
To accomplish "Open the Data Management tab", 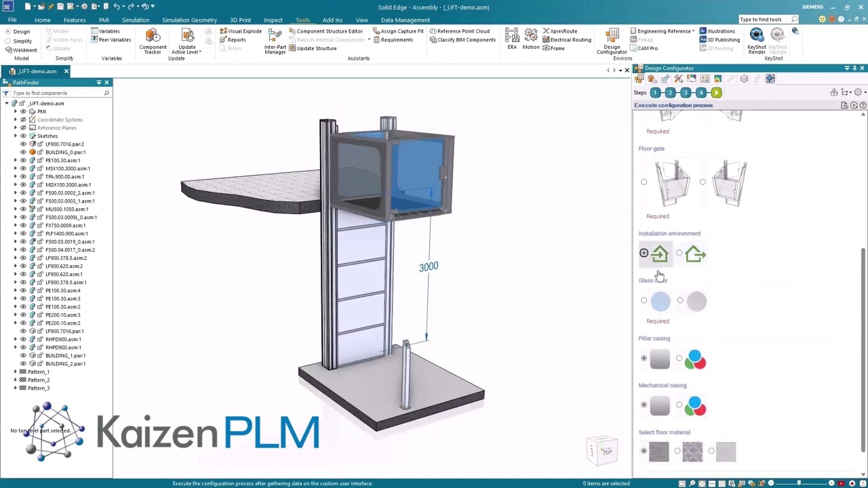I will (x=405, y=20).
